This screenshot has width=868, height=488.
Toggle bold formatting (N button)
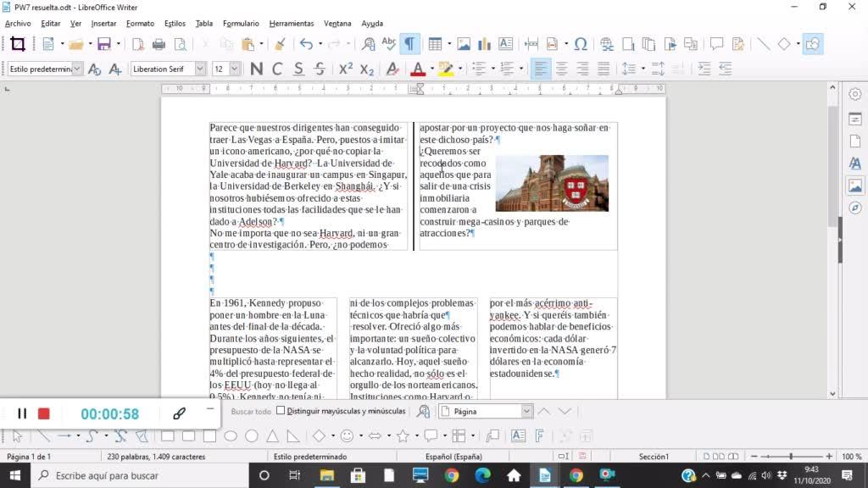(256, 69)
